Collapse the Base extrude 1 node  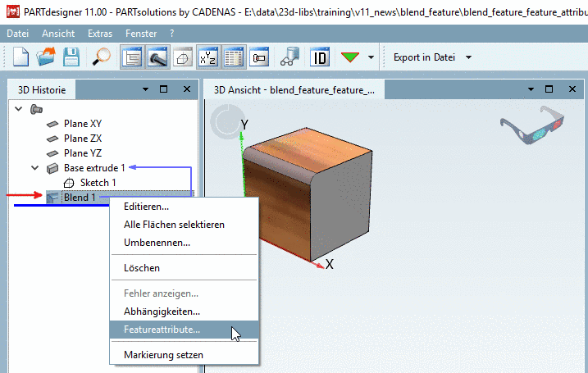tap(35, 167)
